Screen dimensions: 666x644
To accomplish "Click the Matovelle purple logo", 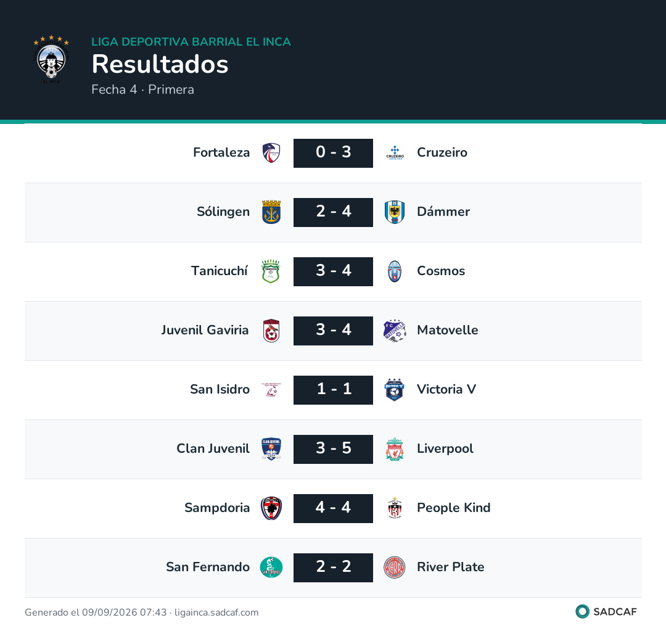I will (x=395, y=331).
